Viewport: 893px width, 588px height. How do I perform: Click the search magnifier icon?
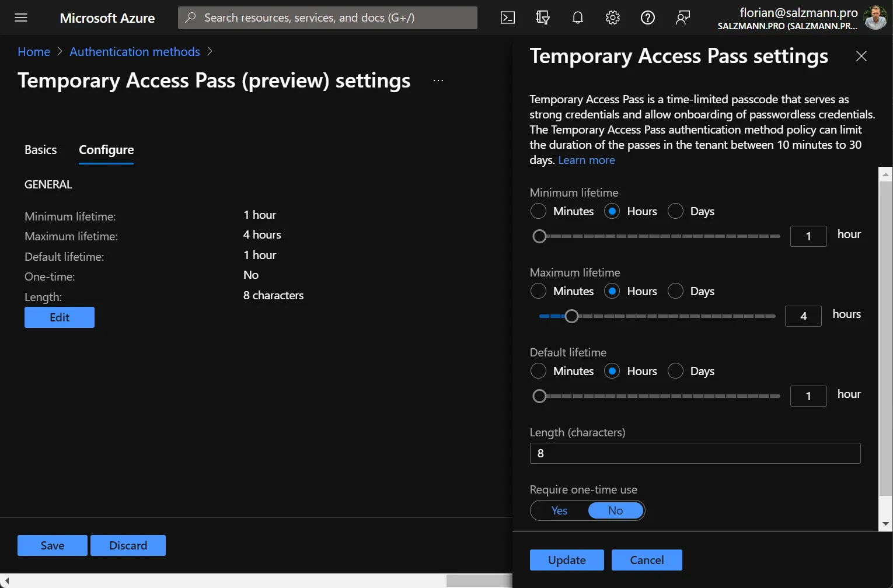[190, 17]
